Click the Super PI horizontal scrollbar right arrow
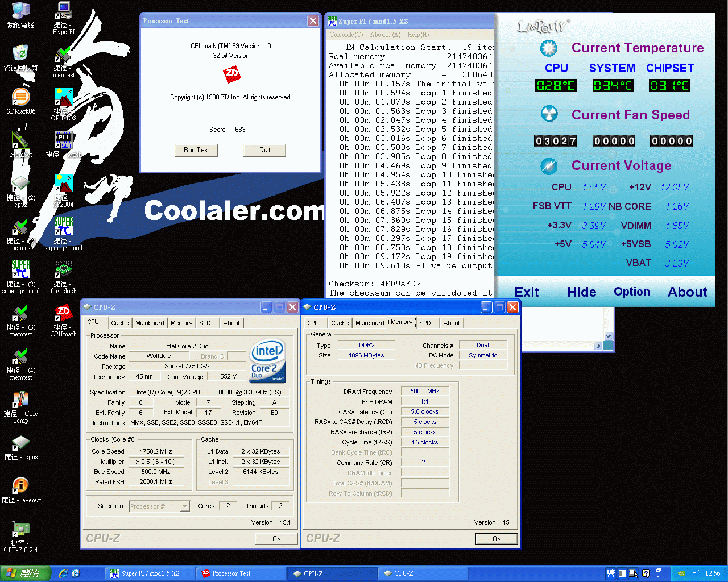728x582 pixels. (598, 346)
